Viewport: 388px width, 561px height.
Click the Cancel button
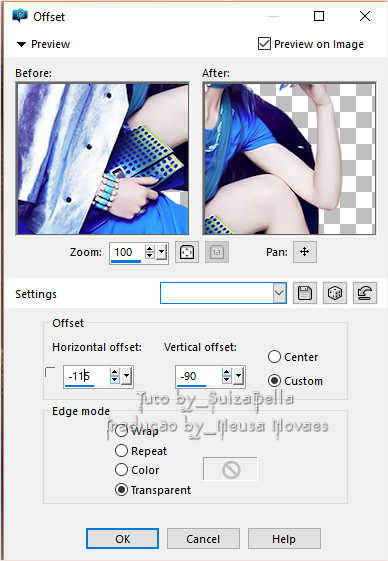pos(203,538)
